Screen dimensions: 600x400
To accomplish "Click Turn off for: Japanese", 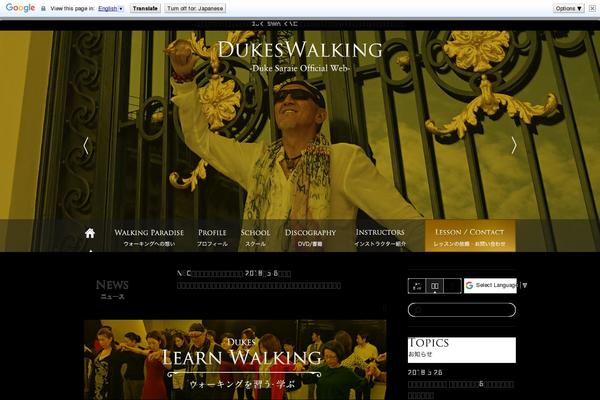I will click(x=195, y=8).
